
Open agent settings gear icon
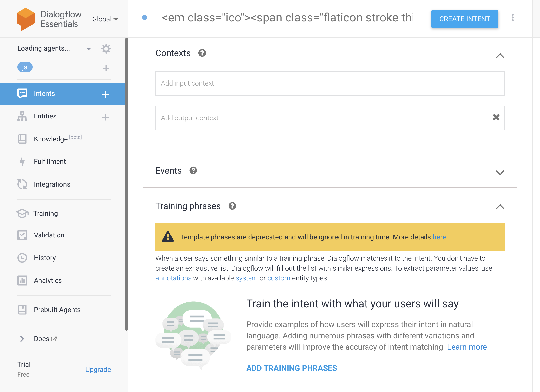pyautogui.click(x=106, y=49)
